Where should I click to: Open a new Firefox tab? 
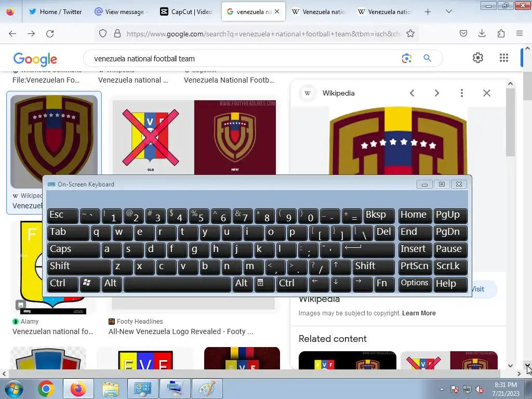tap(428, 12)
